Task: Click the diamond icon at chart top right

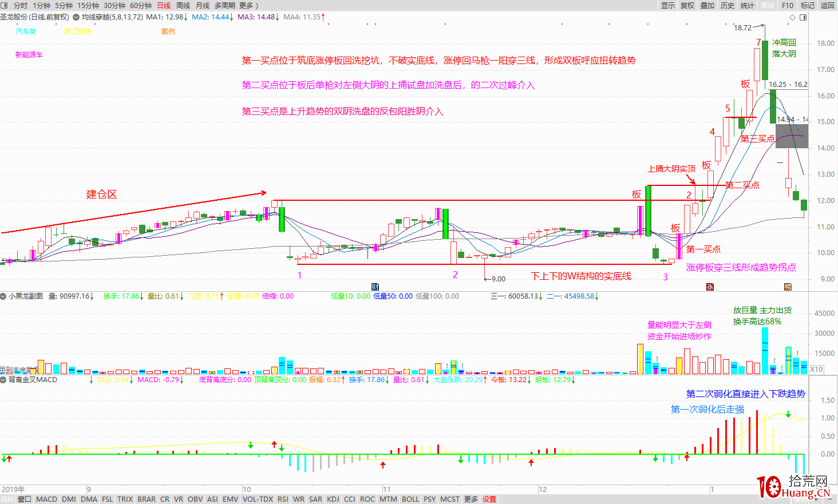Action: tap(793, 17)
